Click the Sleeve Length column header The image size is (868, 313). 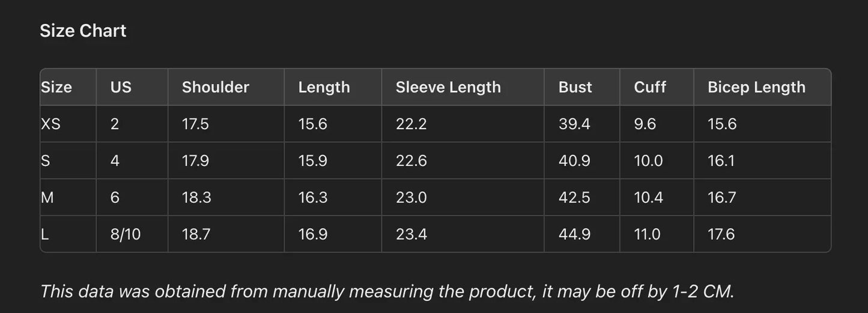tap(448, 87)
